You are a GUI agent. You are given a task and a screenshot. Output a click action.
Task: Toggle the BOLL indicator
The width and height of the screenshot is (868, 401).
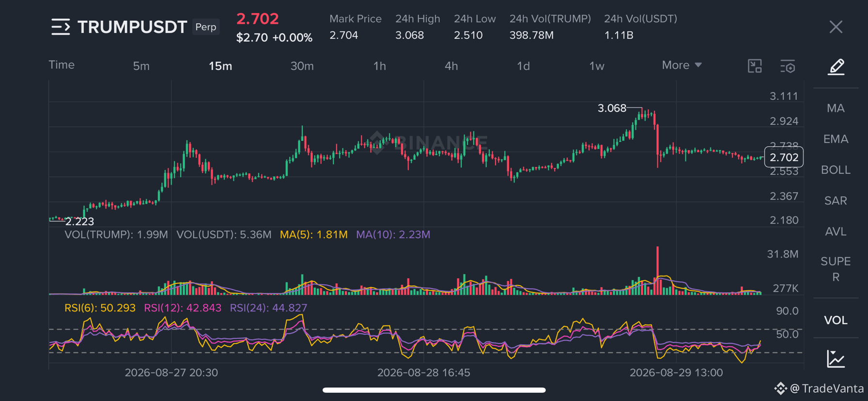(x=836, y=170)
